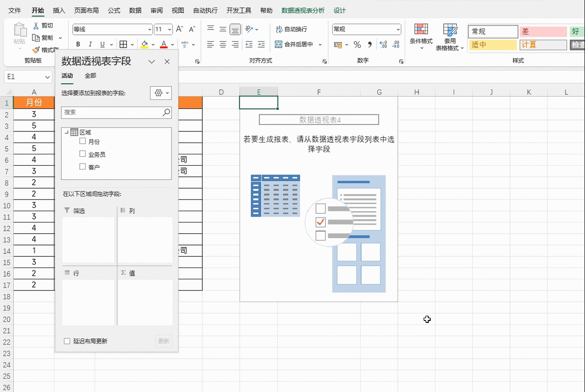Open number format dropdown 常规
Screen dimensions: 585x392
tap(398, 29)
